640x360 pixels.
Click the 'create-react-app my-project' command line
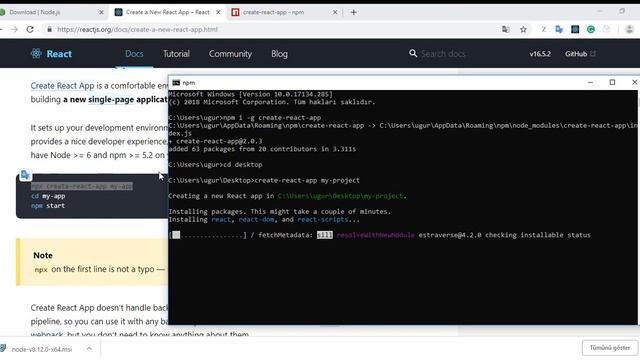tap(264, 180)
